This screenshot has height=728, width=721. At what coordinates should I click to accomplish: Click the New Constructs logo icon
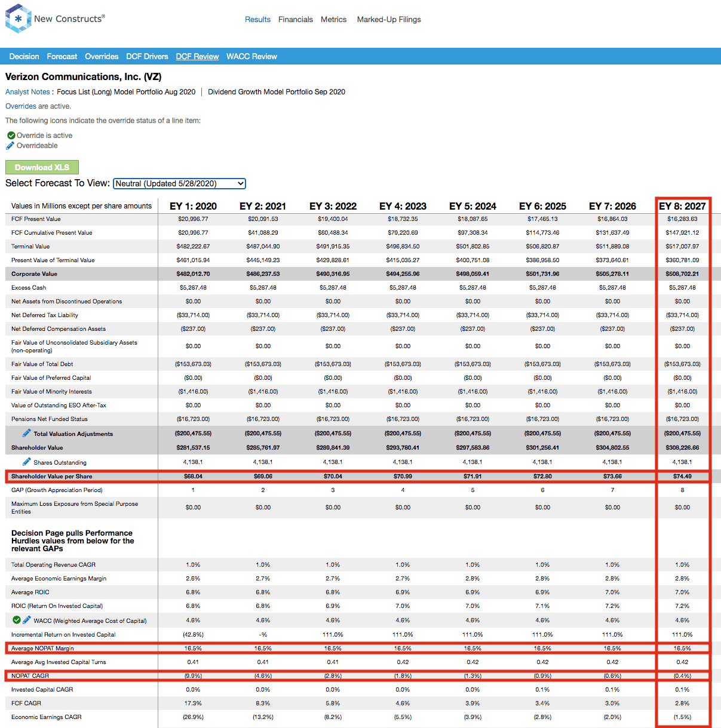pyautogui.click(x=18, y=19)
